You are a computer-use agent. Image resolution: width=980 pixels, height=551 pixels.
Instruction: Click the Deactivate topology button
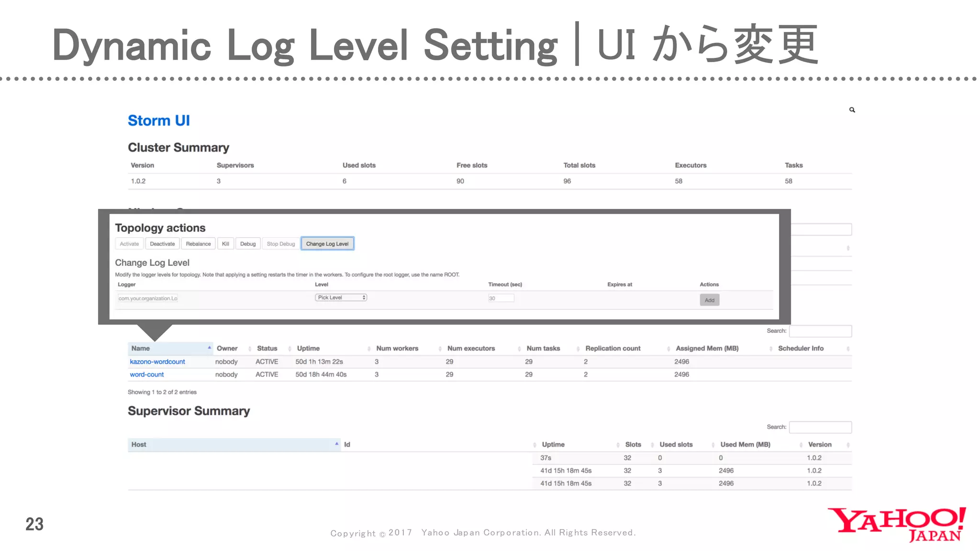coord(162,244)
